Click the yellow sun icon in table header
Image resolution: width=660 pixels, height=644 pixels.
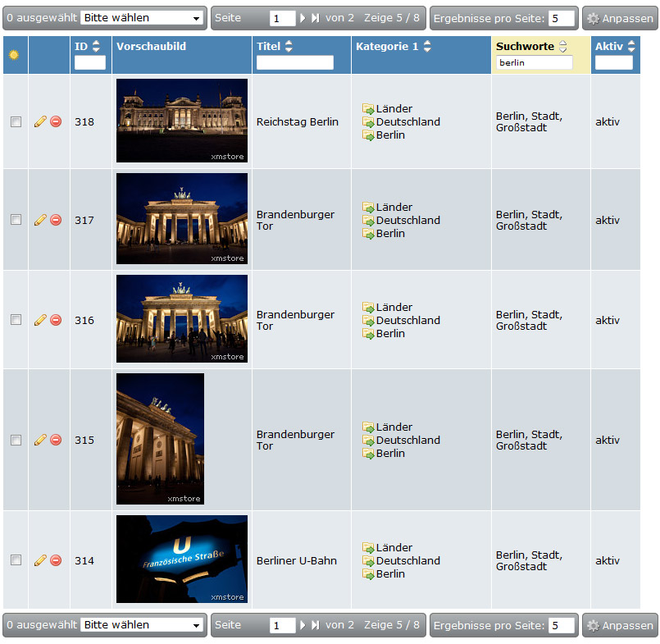[x=14, y=55]
